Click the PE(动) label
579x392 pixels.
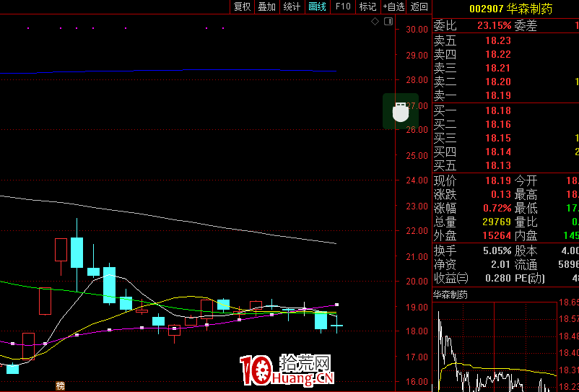click(530, 279)
